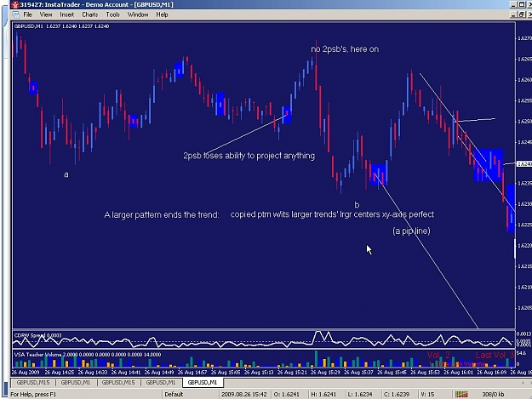Click the H: 1.6241 high price field
The width and height of the screenshot is (532, 399).
point(323,394)
